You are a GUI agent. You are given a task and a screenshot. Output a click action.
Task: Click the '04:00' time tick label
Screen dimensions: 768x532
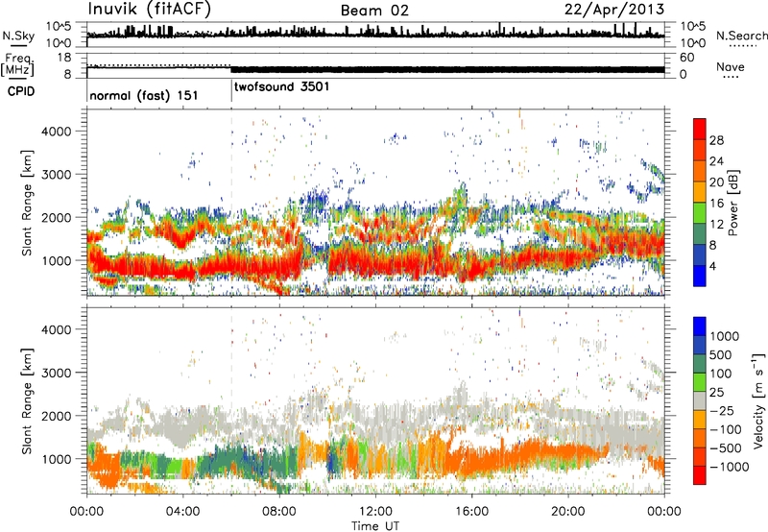point(182,512)
